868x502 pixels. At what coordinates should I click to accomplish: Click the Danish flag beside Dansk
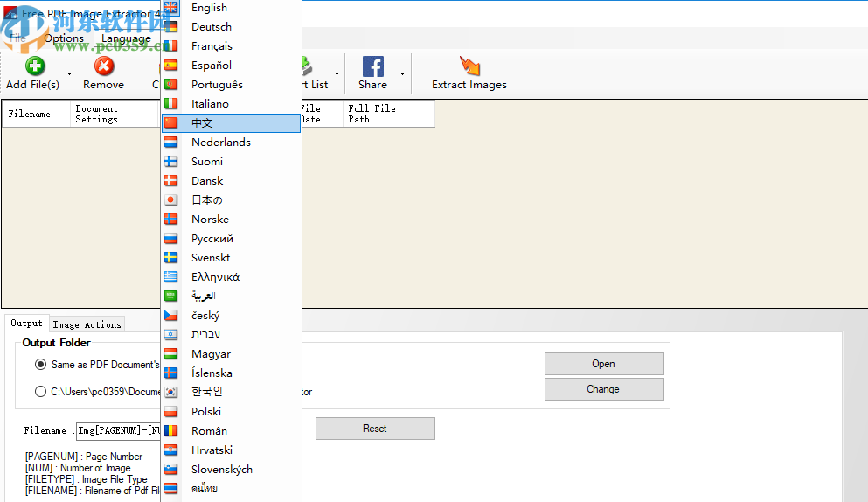point(171,181)
